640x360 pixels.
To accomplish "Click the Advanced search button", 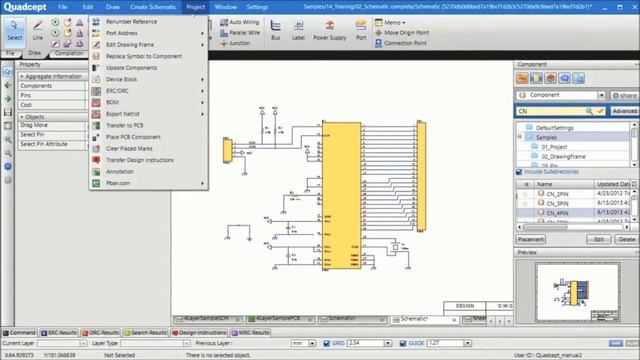I will (x=624, y=111).
